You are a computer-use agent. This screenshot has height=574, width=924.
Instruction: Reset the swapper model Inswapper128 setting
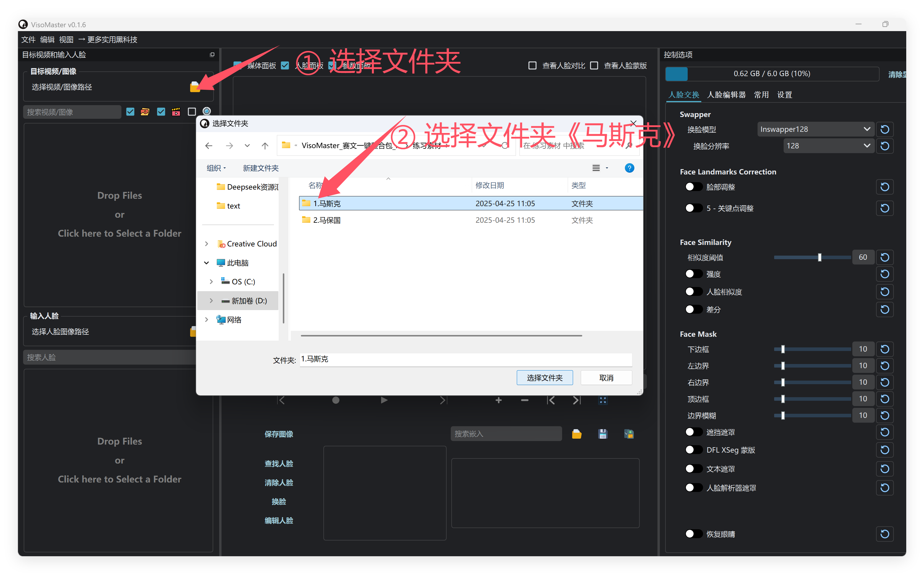tap(885, 129)
